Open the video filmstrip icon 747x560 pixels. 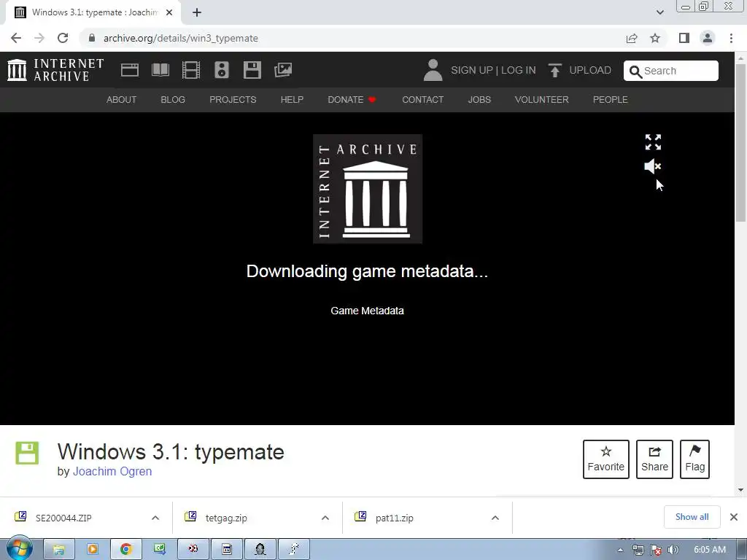(x=191, y=70)
